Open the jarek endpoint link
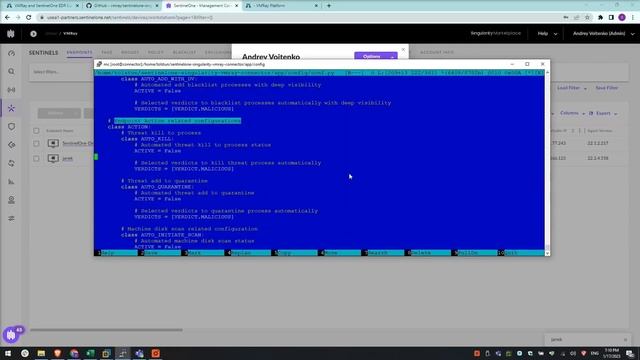 (67, 158)
